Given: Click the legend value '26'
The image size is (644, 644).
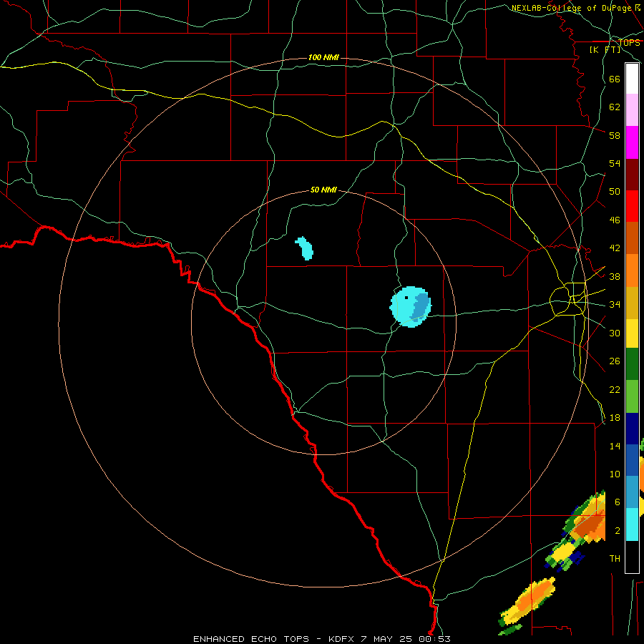Looking at the screenshot, I should coord(615,361).
